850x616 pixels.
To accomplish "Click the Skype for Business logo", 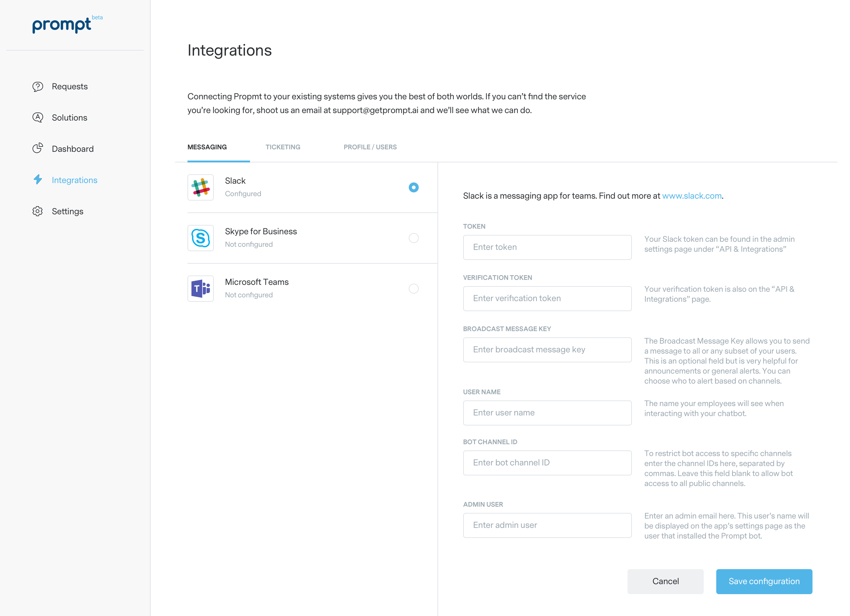I will pos(201,238).
